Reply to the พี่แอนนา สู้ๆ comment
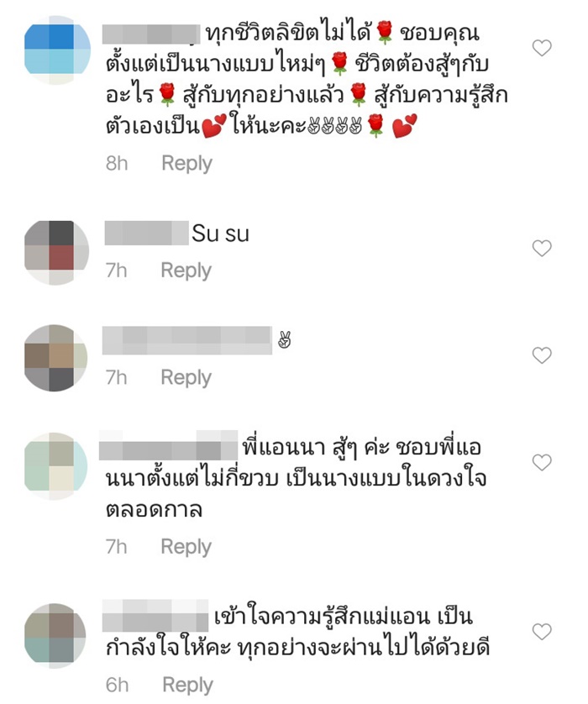This screenshot has width=588, height=704. click(x=186, y=546)
